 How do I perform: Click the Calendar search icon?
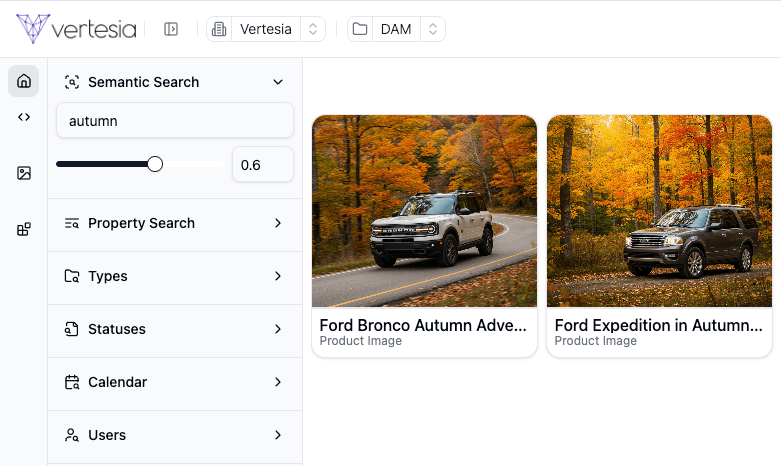pyautogui.click(x=72, y=382)
